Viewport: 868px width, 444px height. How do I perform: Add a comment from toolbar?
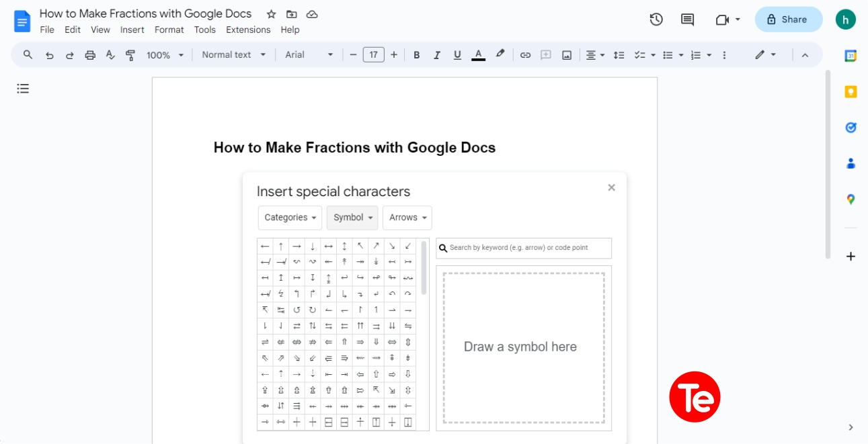546,55
